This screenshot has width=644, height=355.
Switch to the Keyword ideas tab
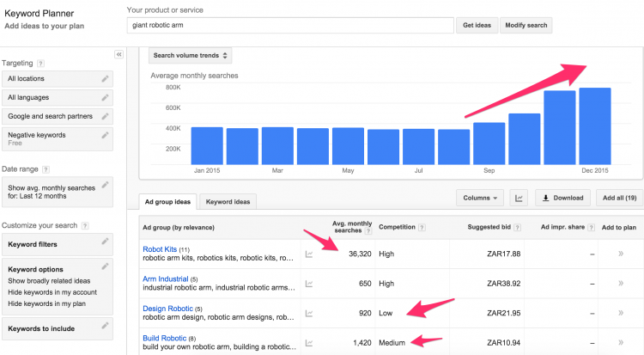coord(228,201)
